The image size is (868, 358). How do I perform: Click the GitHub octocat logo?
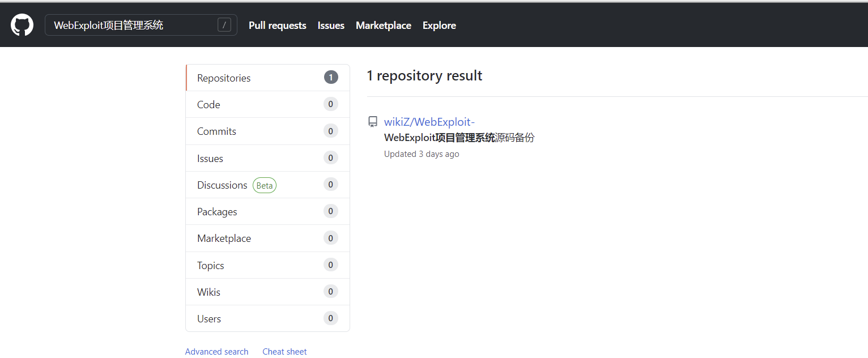coord(22,25)
